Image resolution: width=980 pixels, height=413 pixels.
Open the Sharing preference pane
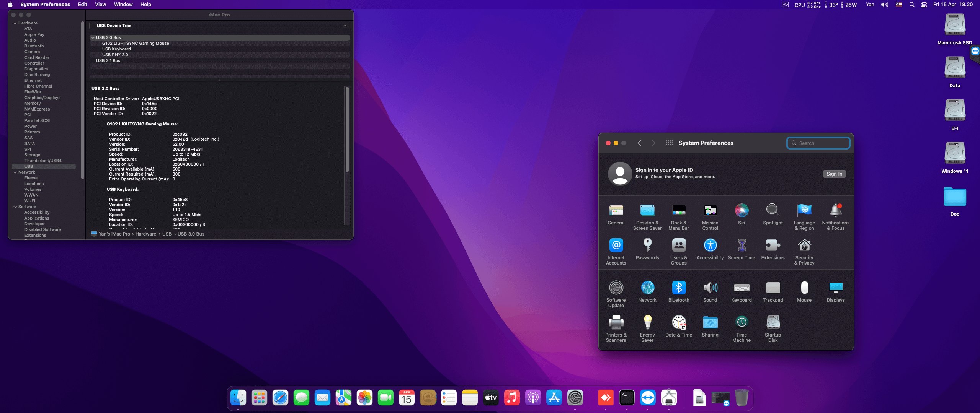[x=710, y=327]
